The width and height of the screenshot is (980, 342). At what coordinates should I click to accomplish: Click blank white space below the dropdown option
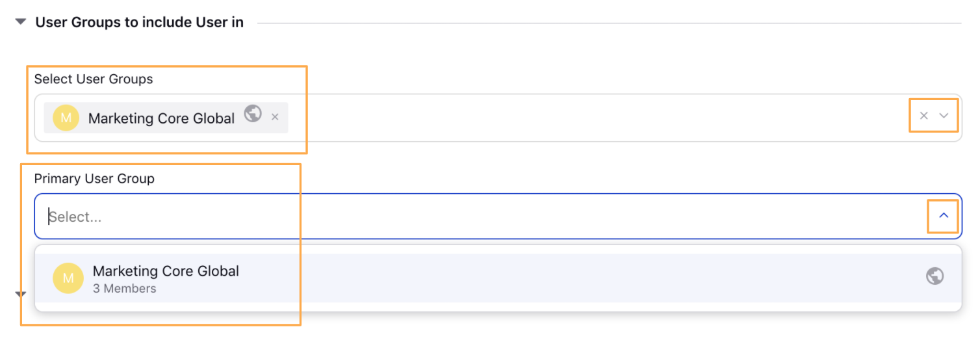[498, 307]
